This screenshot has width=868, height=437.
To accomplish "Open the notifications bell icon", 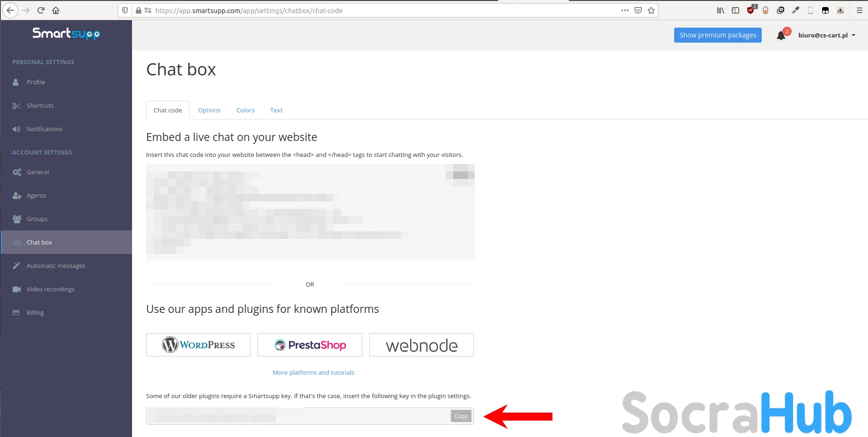I will click(781, 36).
